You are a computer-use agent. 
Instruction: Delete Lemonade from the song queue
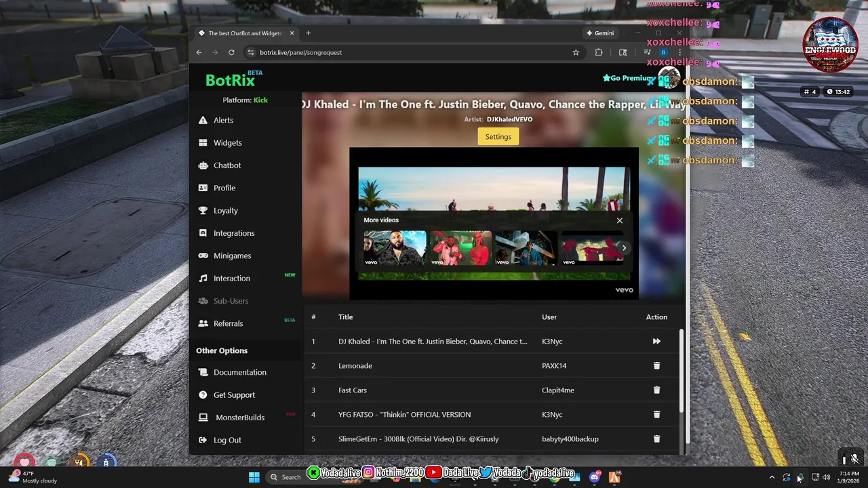656,365
